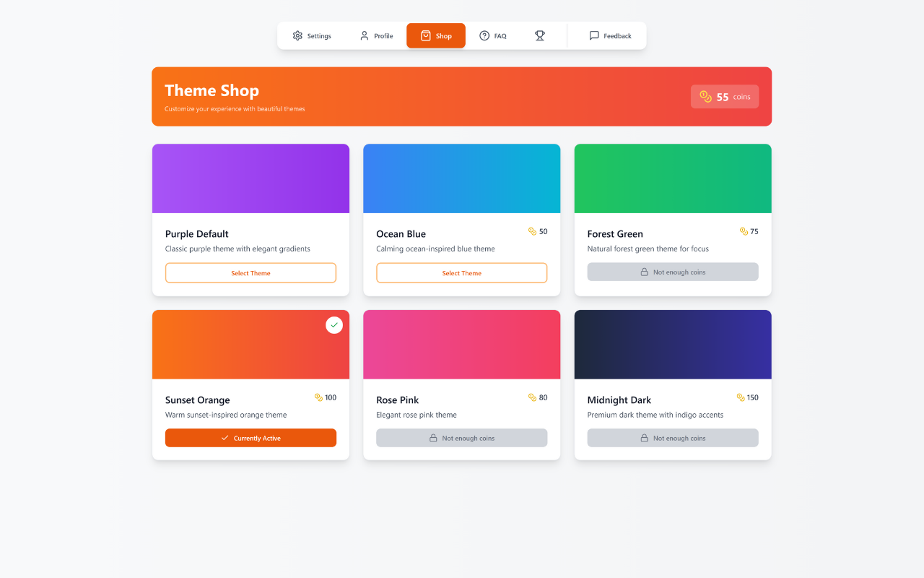Open the Feedback tab
The width and height of the screenshot is (924, 578).
(x=610, y=35)
